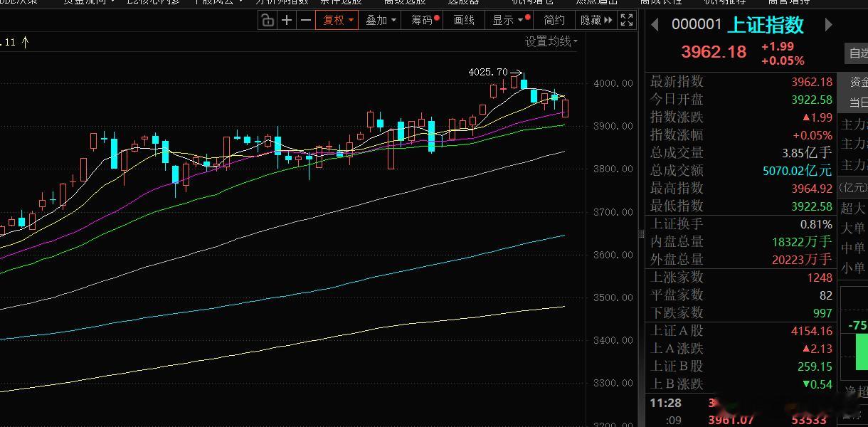
Task: Click the large price 3962.18
Action: (x=714, y=52)
